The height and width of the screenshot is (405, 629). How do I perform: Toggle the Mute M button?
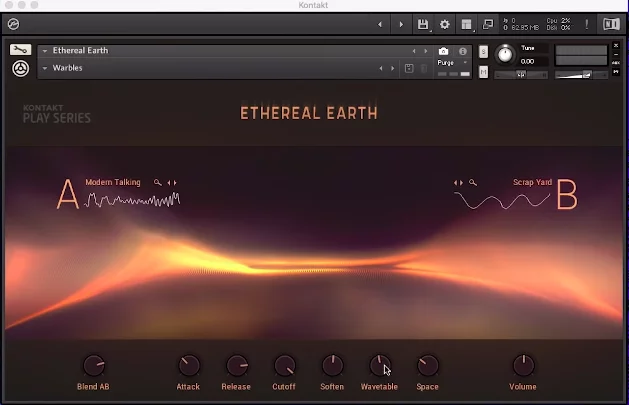pyautogui.click(x=483, y=72)
